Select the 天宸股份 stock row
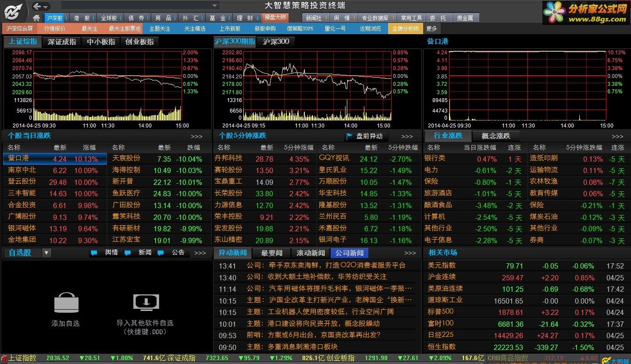Viewport: 631px width, 364px height. [x=159, y=159]
